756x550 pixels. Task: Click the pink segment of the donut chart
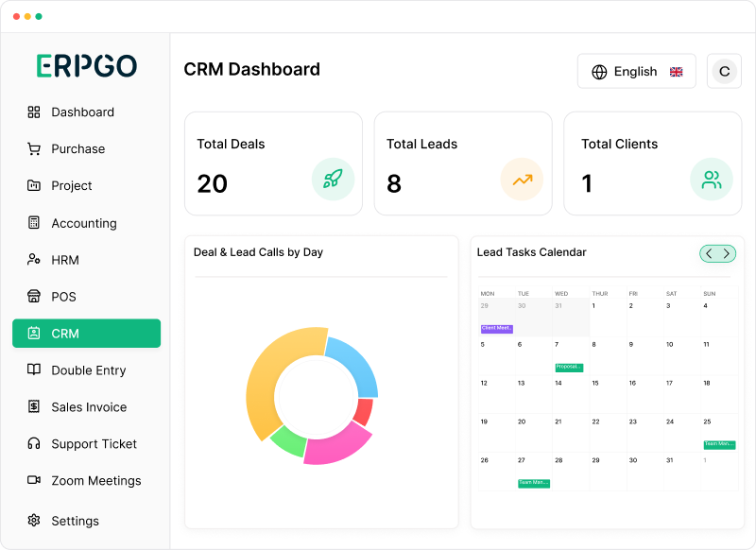click(337, 445)
